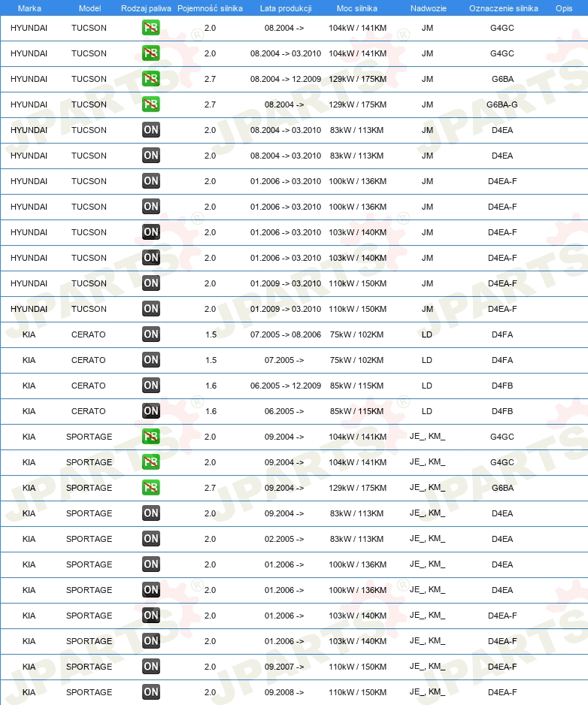The width and height of the screenshot is (588, 705).
Task: Click the ON diesel icon in the SPORTAGE 09.2004 D4EA row
Action: 150,513
